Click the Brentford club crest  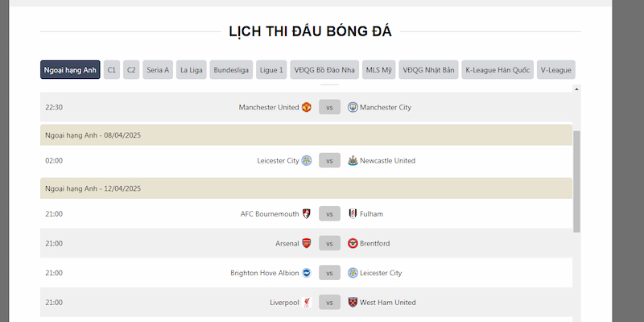point(353,244)
